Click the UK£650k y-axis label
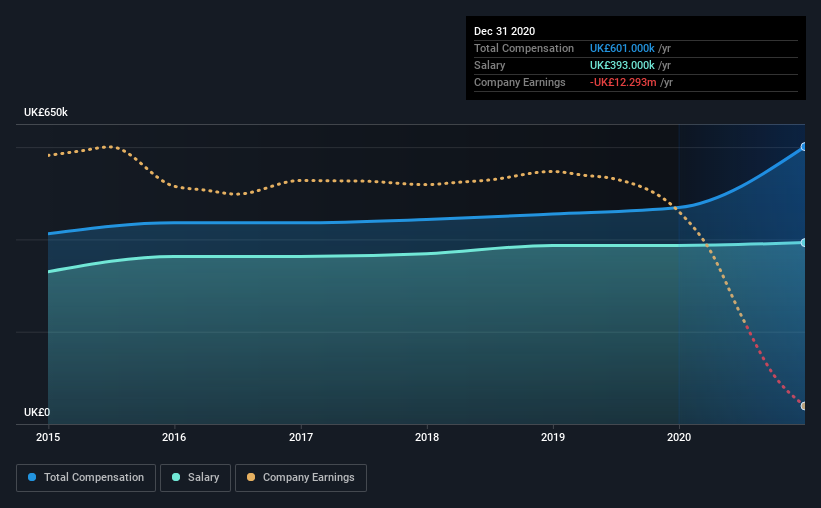The image size is (821, 508). (x=46, y=112)
